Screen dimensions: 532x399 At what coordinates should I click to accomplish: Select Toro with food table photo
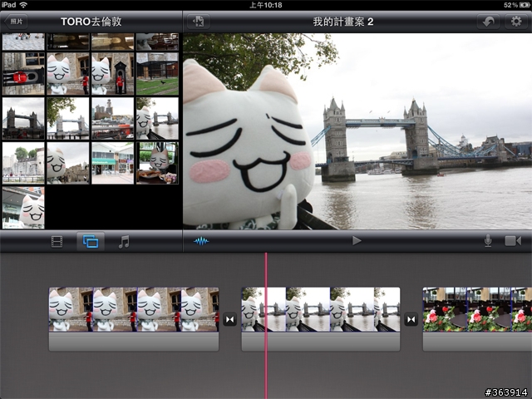[x=157, y=163]
